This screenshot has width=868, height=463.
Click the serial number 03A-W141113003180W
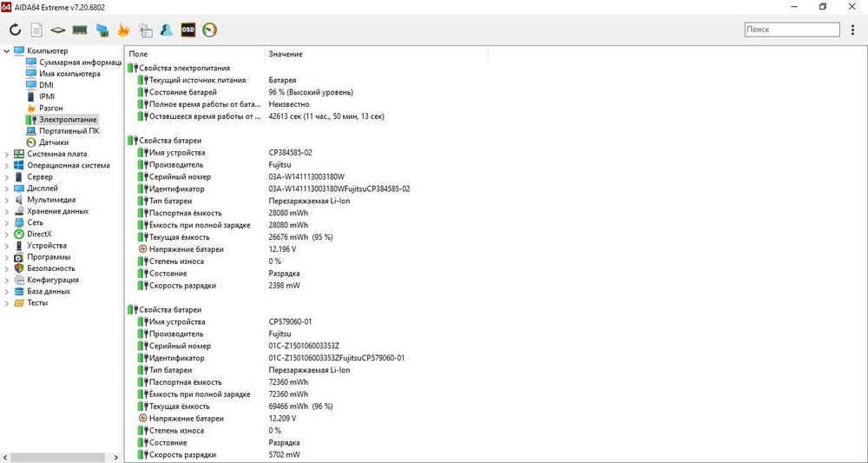click(x=306, y=176)
